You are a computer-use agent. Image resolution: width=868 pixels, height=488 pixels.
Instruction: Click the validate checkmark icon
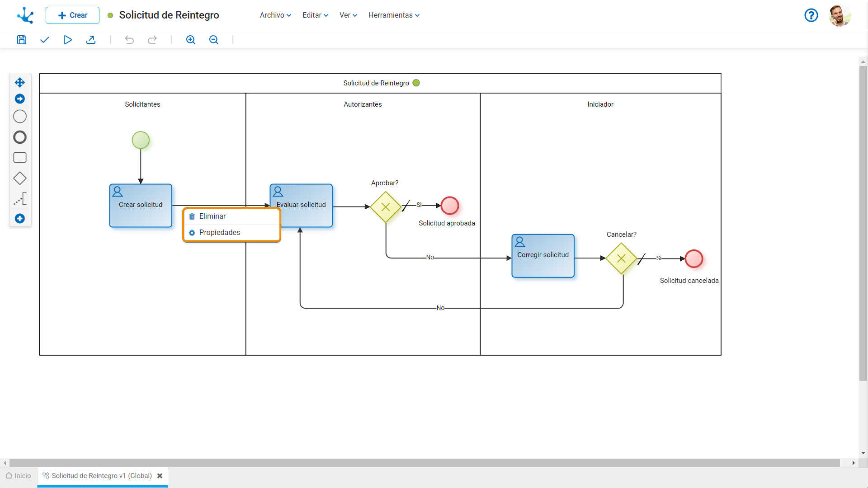tap(44, 40)
